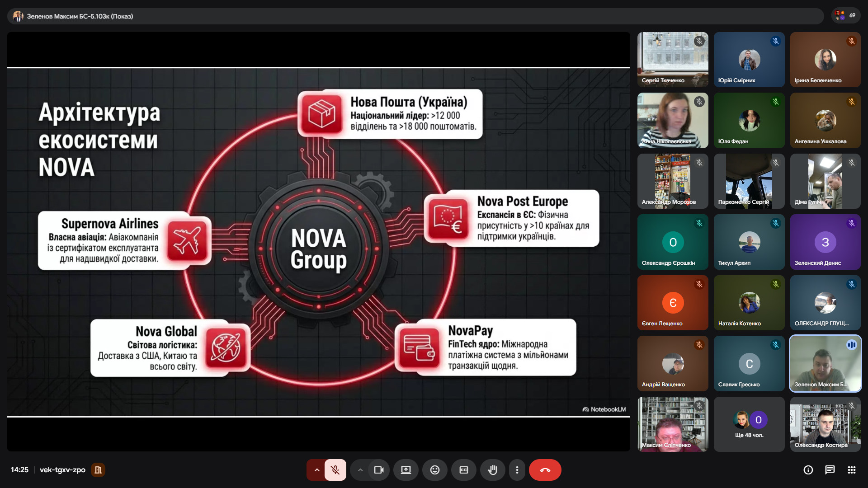Show all 69 participants
Image resolution: width=868 pixels, height=488 pixels.
[845, 15]
